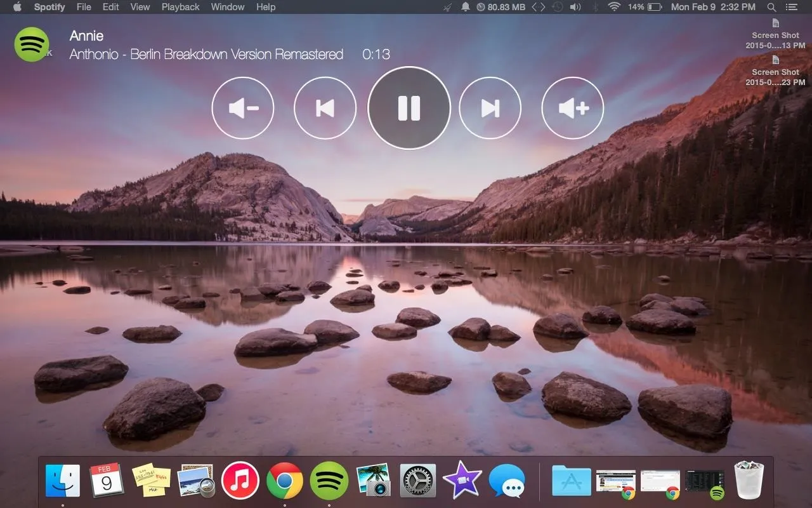The image size is (812, 508).
Task: Select the lower Screen Shot desktop file
Action: (x=775, y=70)
